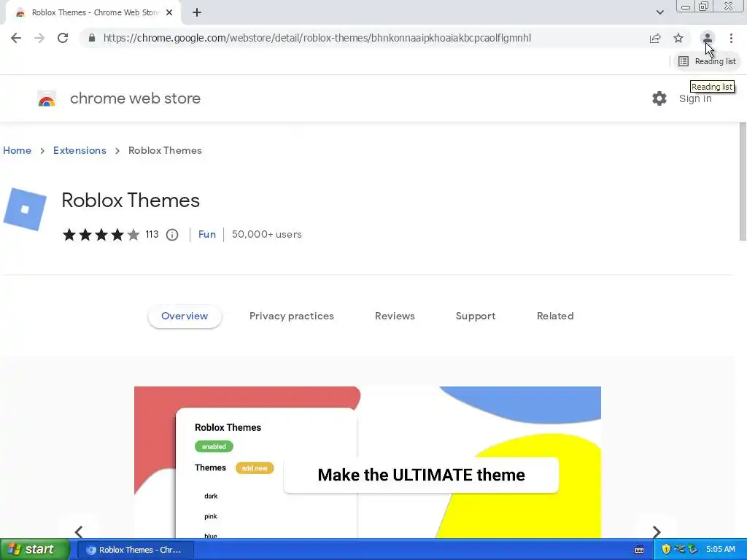Click the browser forward arrow
This screenshot has height=560, width=747.
[x=39, y=38]
